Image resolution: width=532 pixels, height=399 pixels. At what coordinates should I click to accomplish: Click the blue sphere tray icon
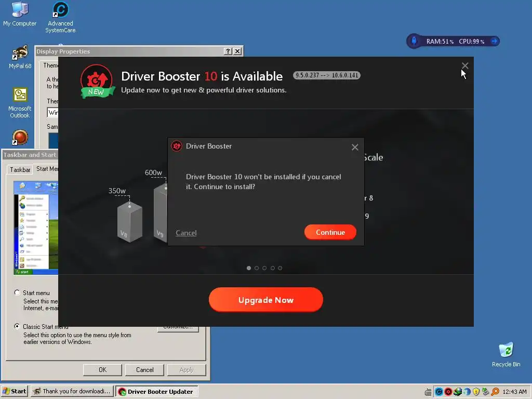[x=467, y=392]
